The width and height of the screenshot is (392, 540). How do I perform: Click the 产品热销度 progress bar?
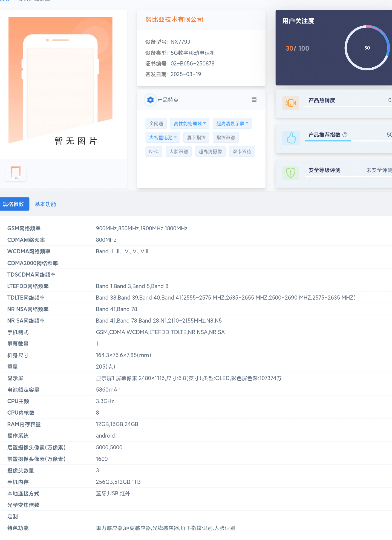pos(348,106)
